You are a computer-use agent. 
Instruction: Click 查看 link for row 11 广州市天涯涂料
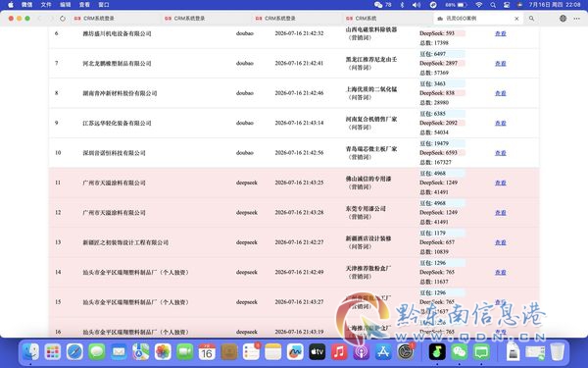[x=500, y=183]
